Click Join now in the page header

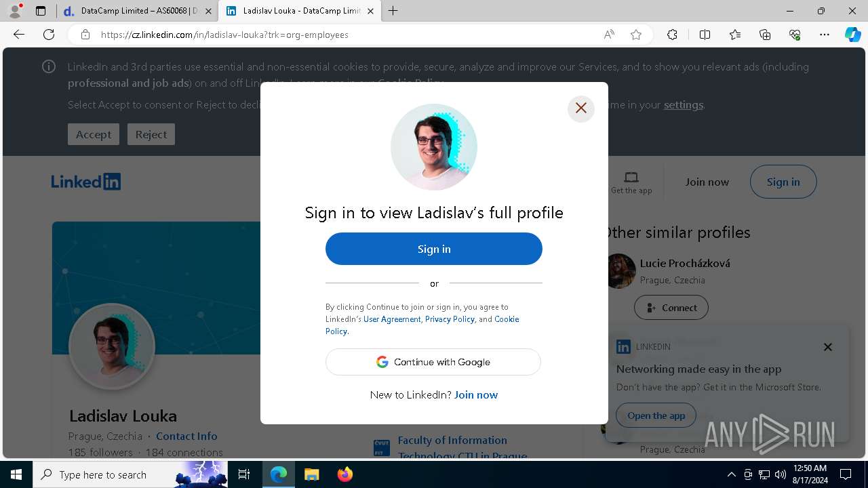(x=707, y=182)
